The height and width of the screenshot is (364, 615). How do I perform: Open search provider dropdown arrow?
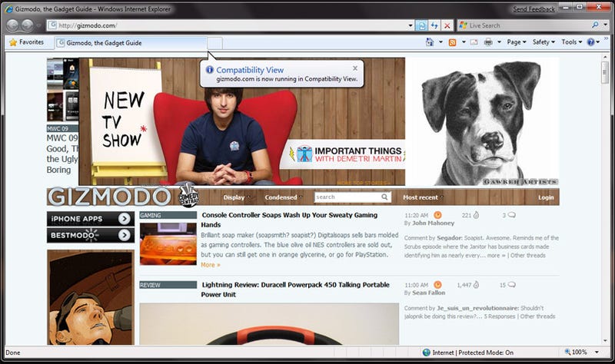coord(605,25)
